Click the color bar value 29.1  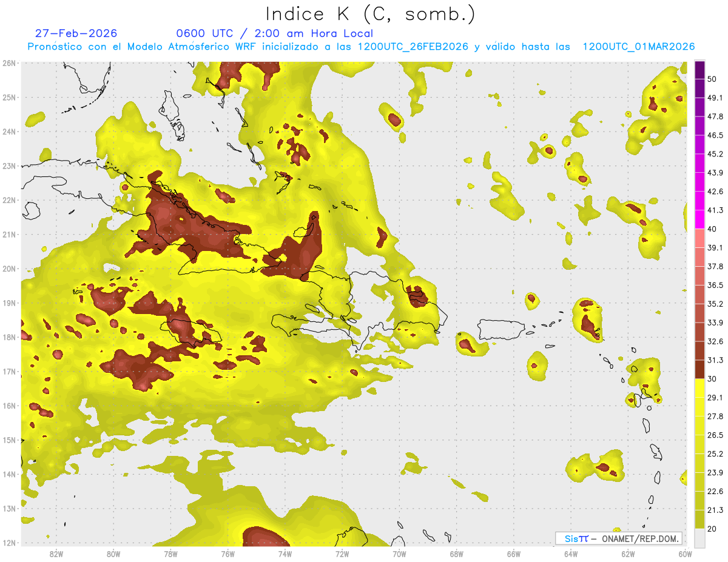tap(715, 398)
